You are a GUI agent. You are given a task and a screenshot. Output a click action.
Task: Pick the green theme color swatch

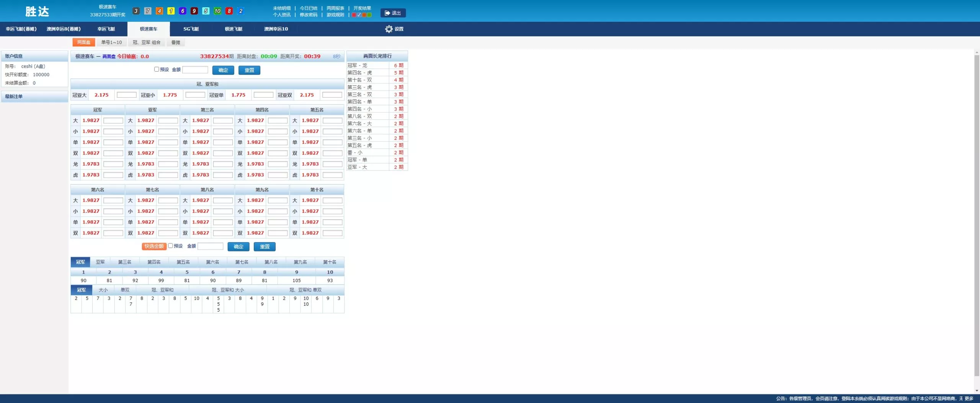click(x=369, y=15)
